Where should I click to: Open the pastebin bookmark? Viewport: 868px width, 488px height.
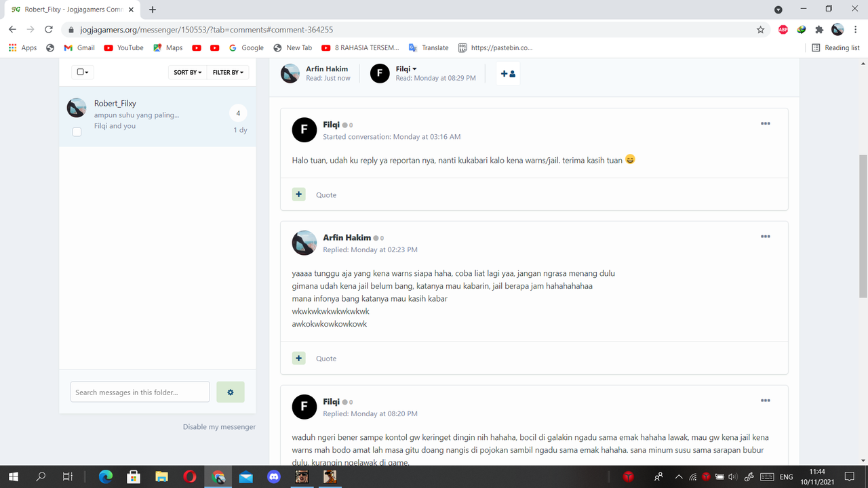[496, 48]
